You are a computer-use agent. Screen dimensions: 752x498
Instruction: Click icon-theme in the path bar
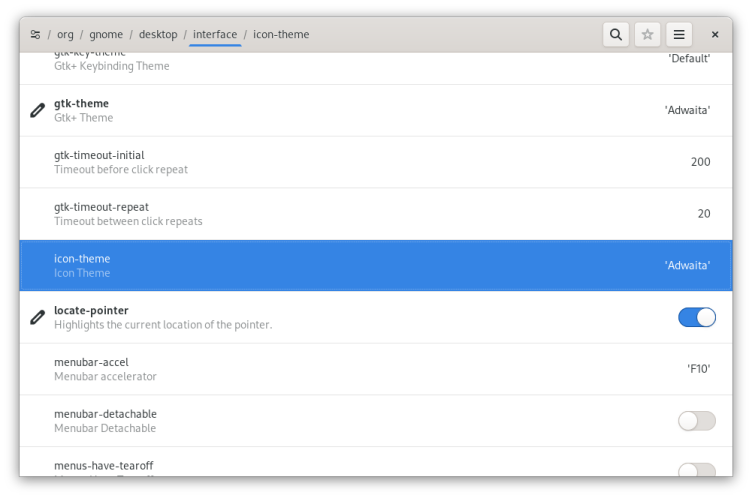coord(281,34)
